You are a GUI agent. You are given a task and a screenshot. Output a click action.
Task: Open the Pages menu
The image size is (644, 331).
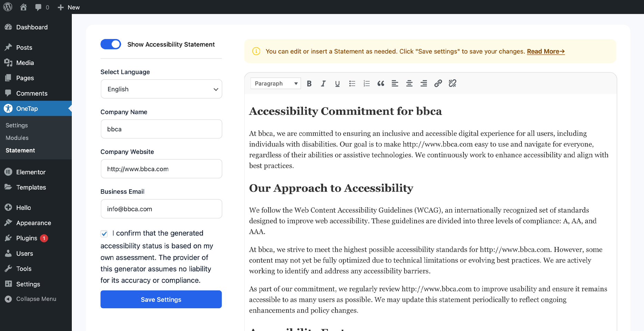pos(36,78)
